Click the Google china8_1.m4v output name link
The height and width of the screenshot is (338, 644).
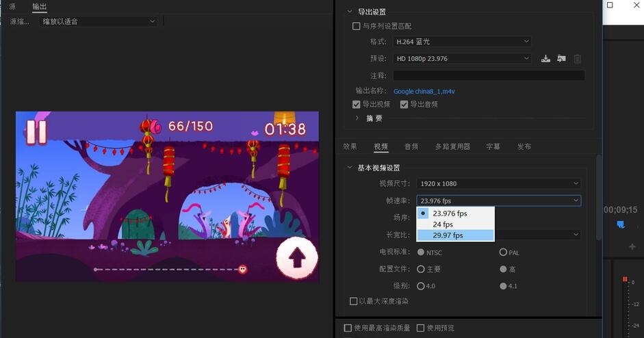pyautogui.click(x=424, y=91)
